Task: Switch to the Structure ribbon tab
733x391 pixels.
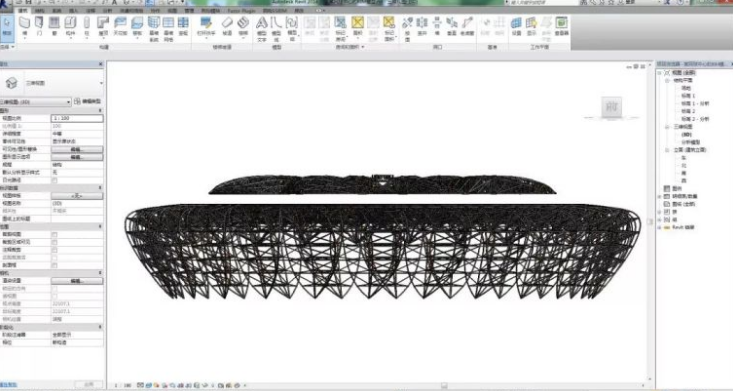Action: coord(40,10)
